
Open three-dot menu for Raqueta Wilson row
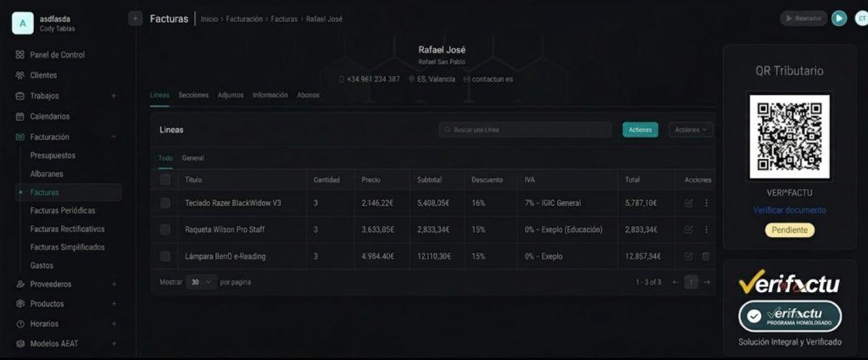pyautogui.click(x=706, y=230)
